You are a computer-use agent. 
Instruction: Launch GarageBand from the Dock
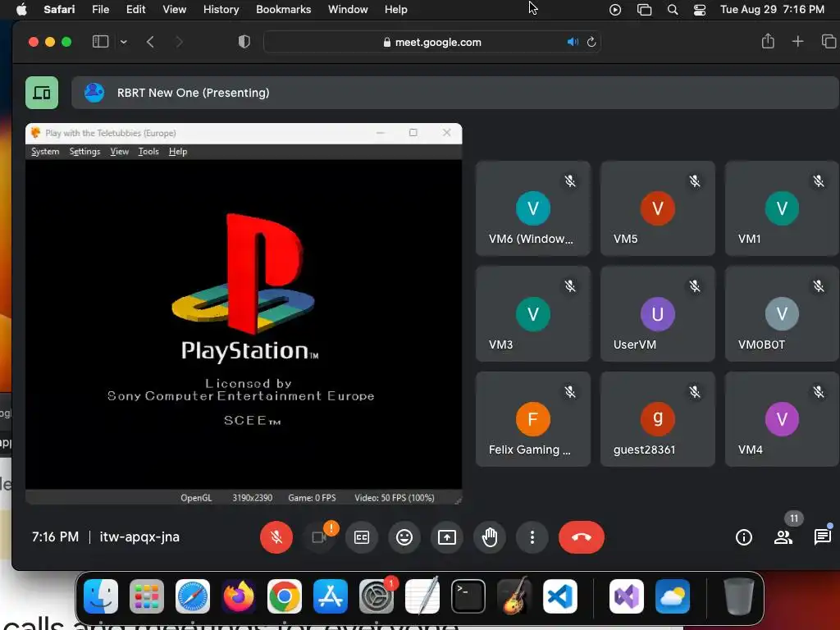[514, 596]
